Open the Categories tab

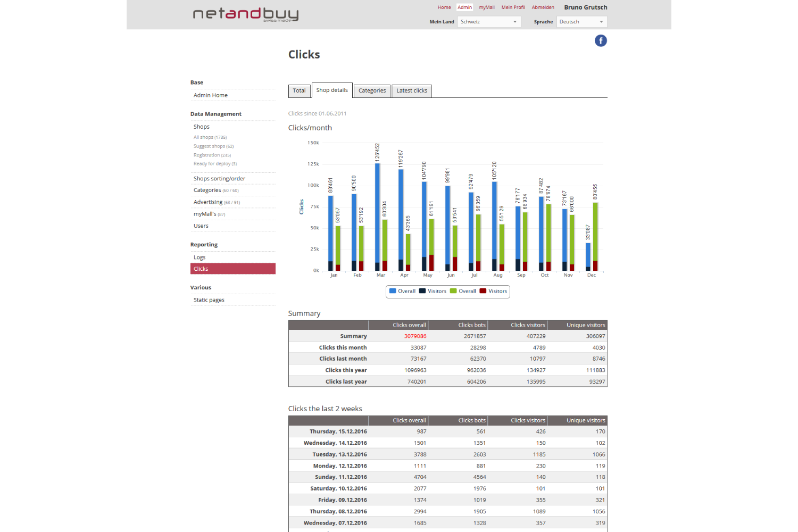372,91
